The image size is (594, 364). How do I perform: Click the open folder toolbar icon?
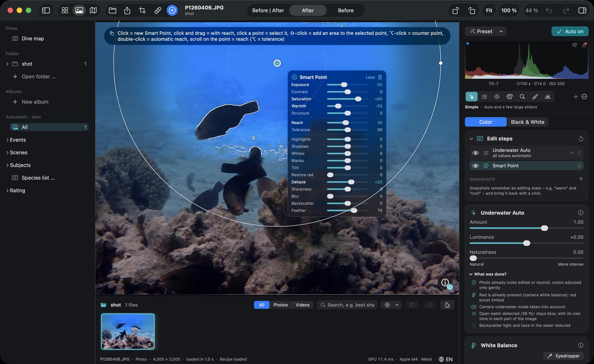tap(113, 10)
